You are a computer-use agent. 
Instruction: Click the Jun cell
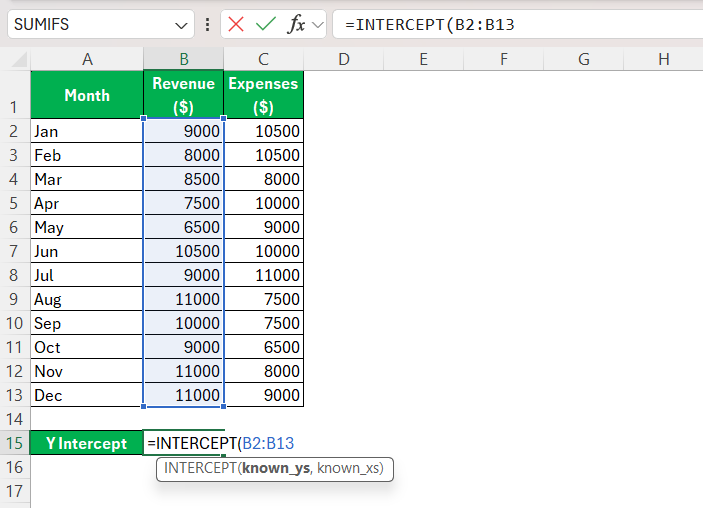coord(87,251)
